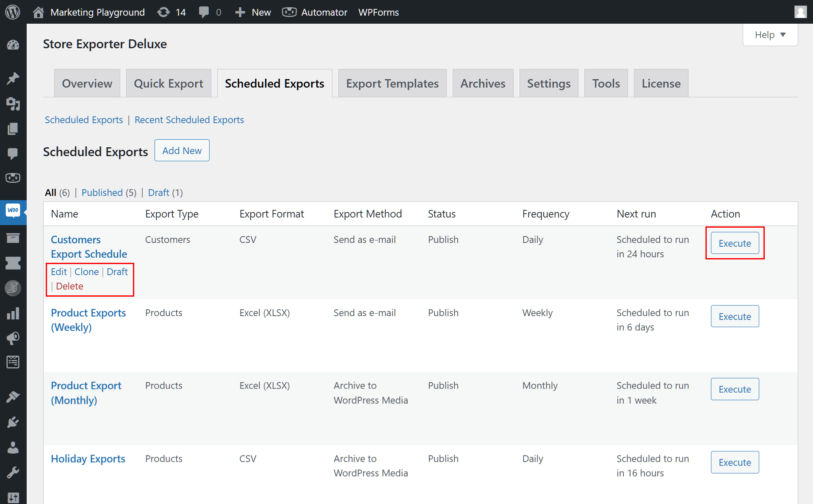
Task: Click the Next run column header
Action: click(636, 214)
